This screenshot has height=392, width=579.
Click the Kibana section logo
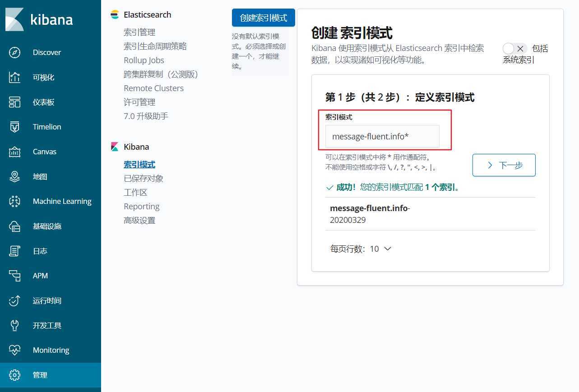pyautogui.click(x=115, y=147)
